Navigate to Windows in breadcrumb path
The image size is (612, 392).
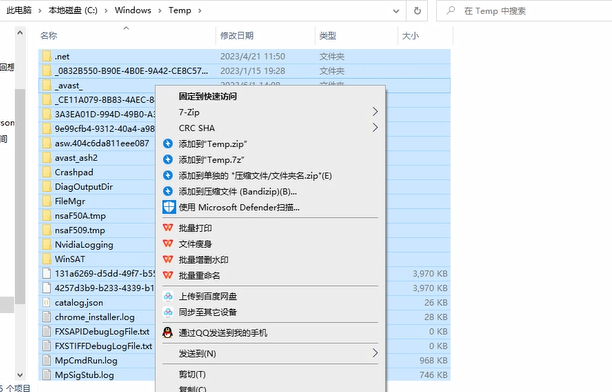tap(133, 11)
